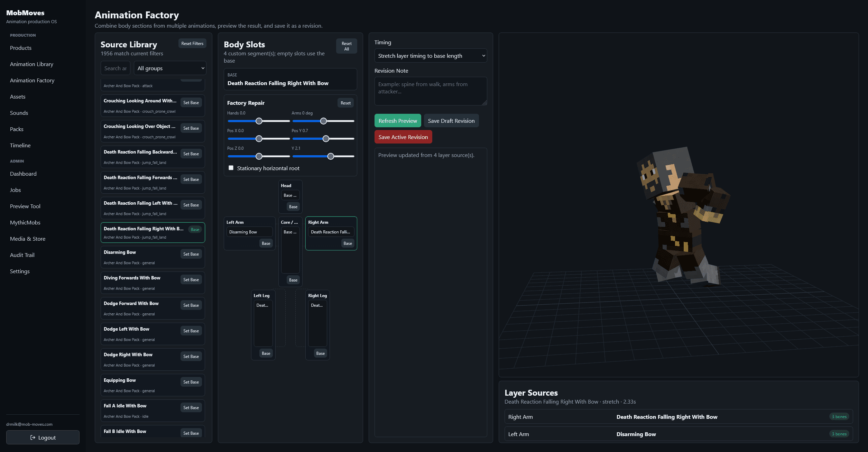
Task: Click Reset All in Body Slots
Action: point(347,46)
